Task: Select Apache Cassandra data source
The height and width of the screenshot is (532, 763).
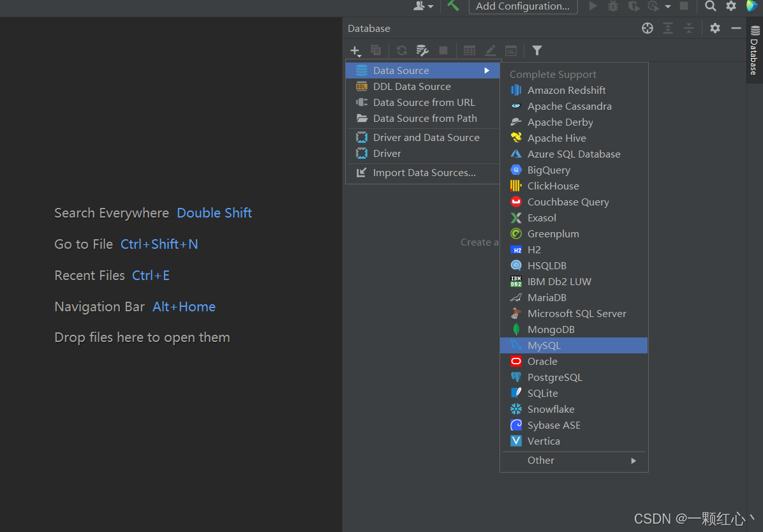Action: pyautogui.click(x=574, y=107)
